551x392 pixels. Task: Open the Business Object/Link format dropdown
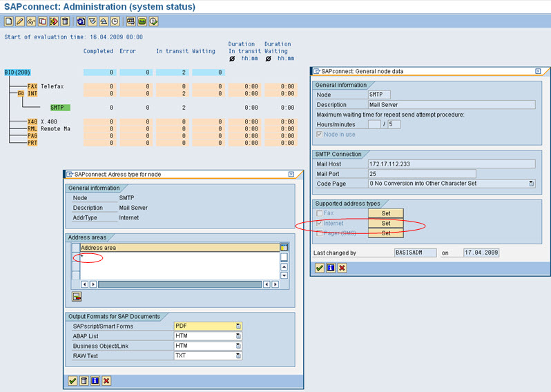[238, 346]
